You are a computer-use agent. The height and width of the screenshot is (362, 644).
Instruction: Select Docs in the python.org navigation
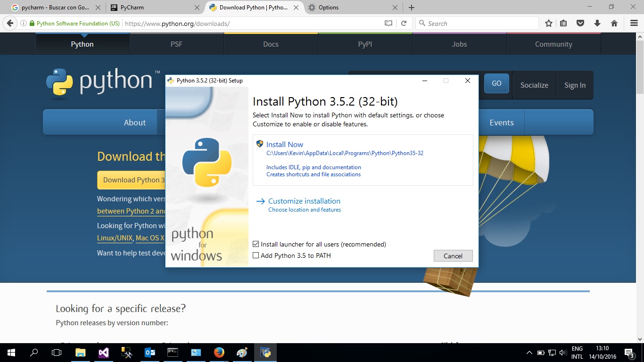270,44
